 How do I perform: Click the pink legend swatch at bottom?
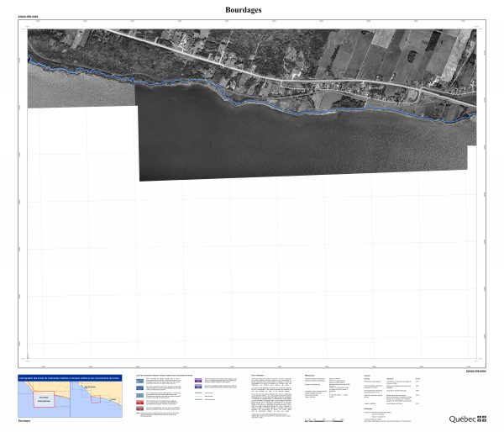tap(139, 408)
